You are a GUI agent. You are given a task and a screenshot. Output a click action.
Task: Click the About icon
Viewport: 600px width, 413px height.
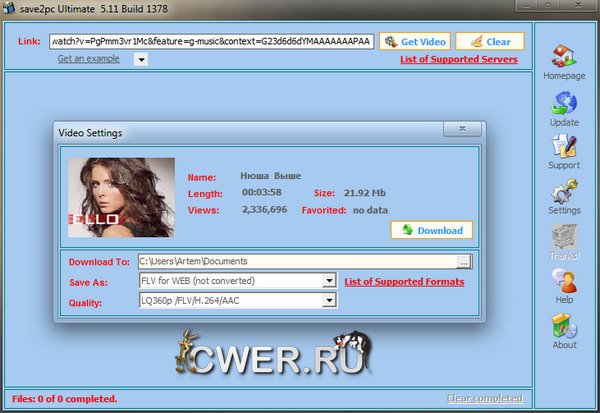tap(564, 327)
